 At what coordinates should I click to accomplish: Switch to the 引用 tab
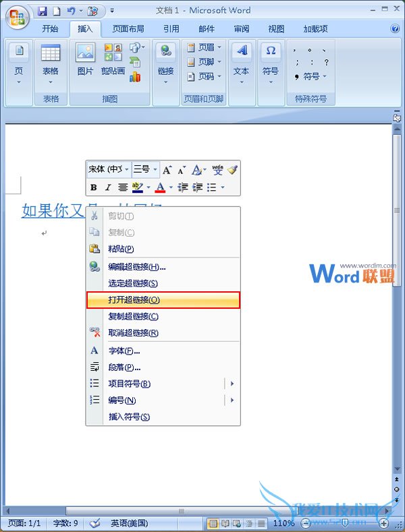click(171, 29)
